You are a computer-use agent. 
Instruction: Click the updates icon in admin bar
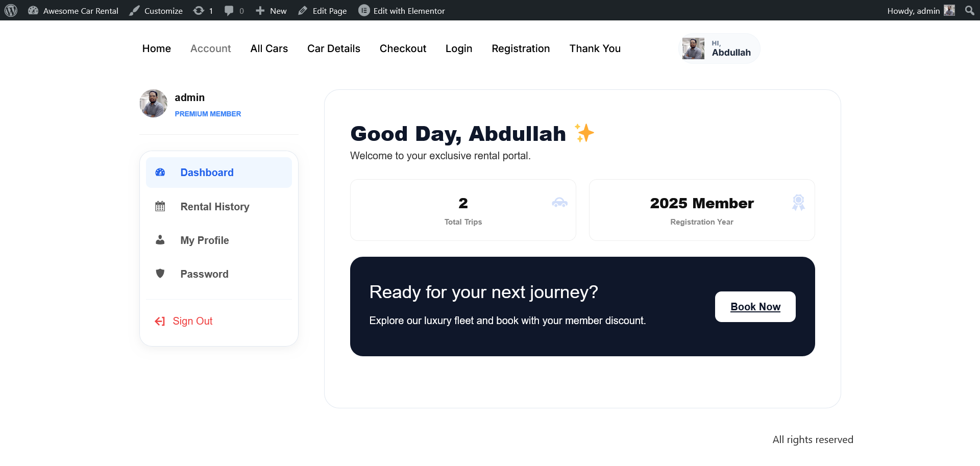pyautogui.click(x=199, y=11)
